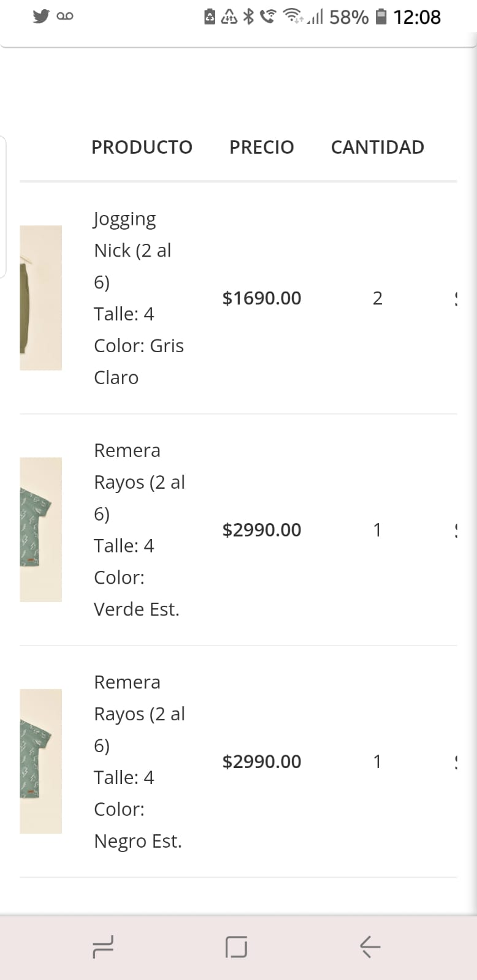Tap the clock showing 12:08
The height and width of the screenshot is (980, 477).
pyautogui.click(x=416, y=17)
